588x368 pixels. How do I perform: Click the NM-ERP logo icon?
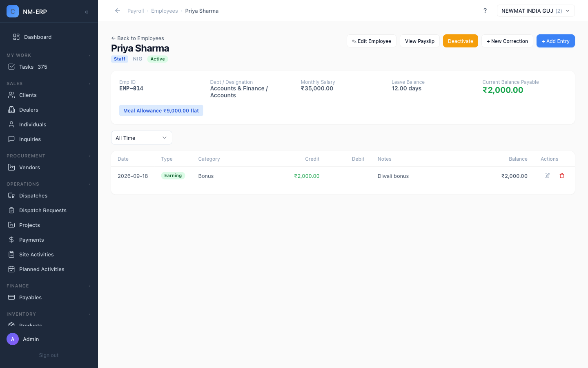pyautogui.click(x=13, y=11)
